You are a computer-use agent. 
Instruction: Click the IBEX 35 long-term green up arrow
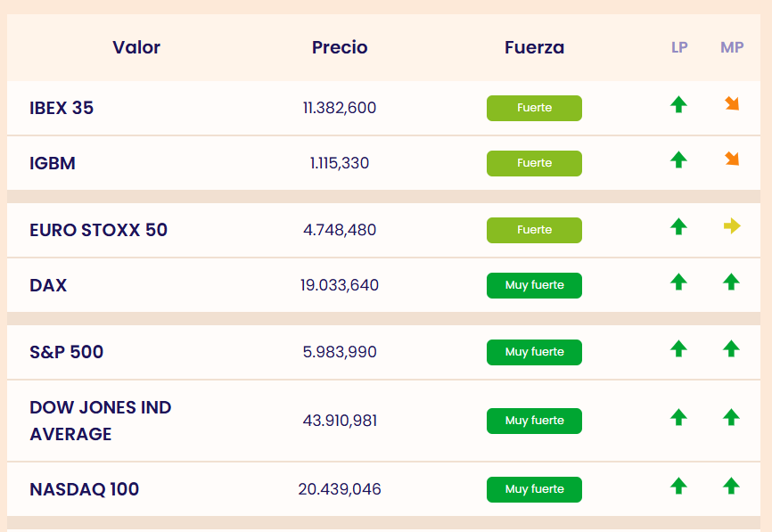click(678, 105)
